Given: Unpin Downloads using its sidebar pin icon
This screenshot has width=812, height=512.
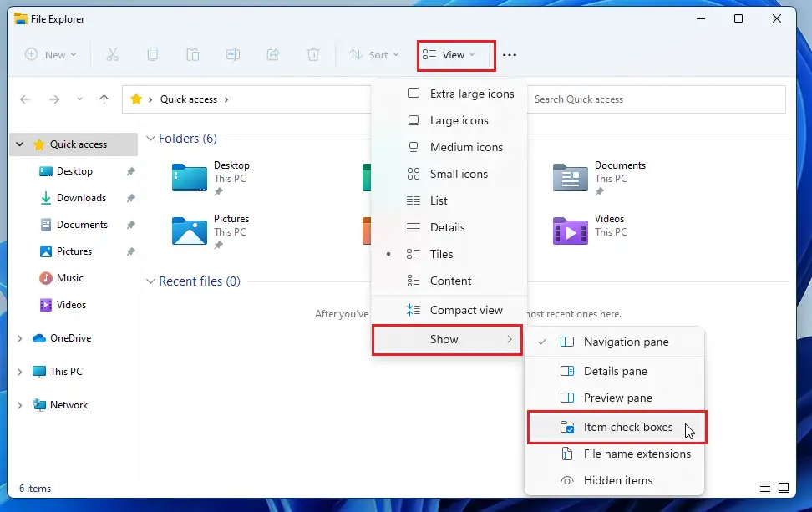Looking at the screenshot, I should tap(131, 198).
